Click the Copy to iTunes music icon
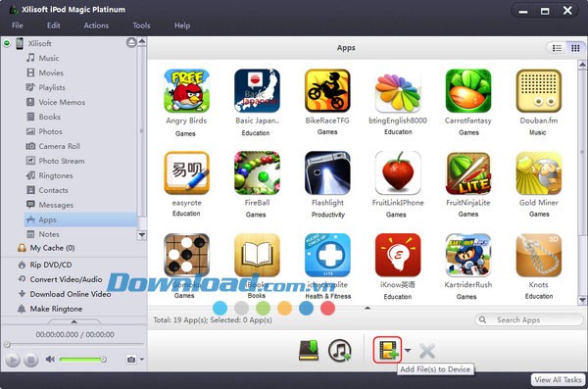 [x=340, y=351]
